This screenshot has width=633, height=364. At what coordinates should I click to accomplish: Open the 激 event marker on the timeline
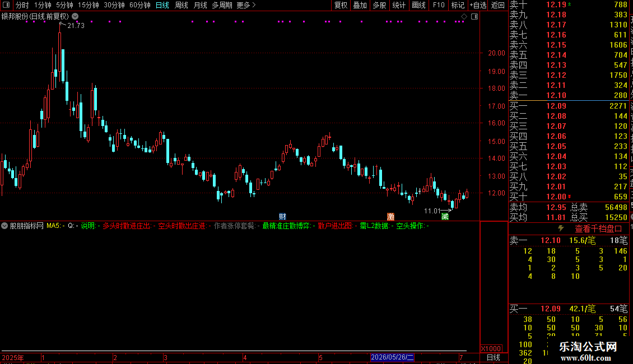pyautogui.click(x=390, y=217)
